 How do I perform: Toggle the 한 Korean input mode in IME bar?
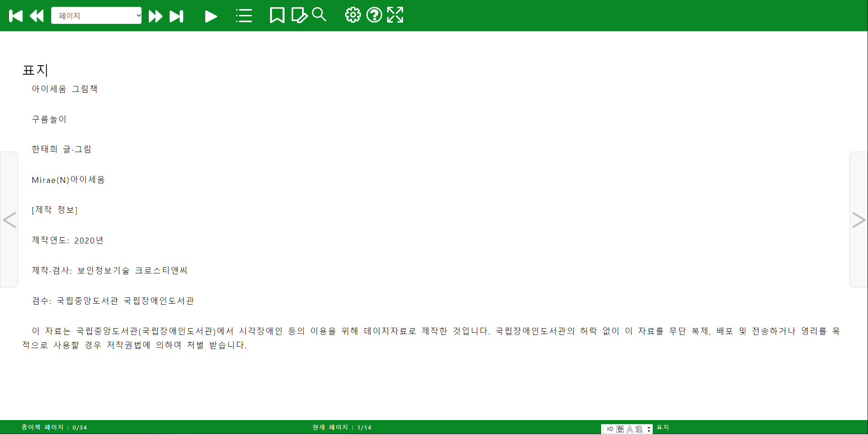pyautogui.click(x=620, y=429)
